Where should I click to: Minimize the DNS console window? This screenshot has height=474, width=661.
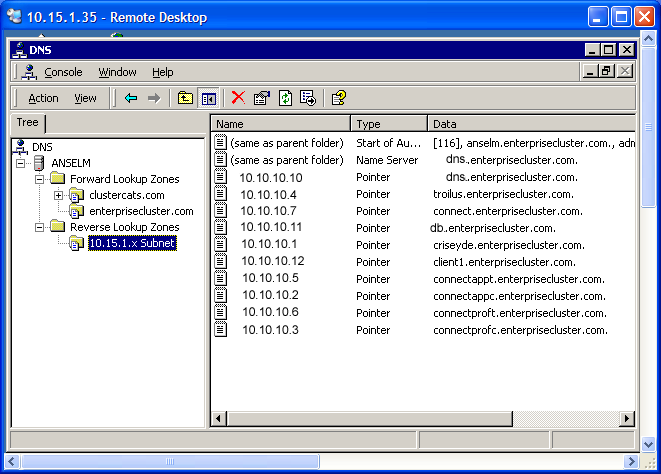point(592,50)
